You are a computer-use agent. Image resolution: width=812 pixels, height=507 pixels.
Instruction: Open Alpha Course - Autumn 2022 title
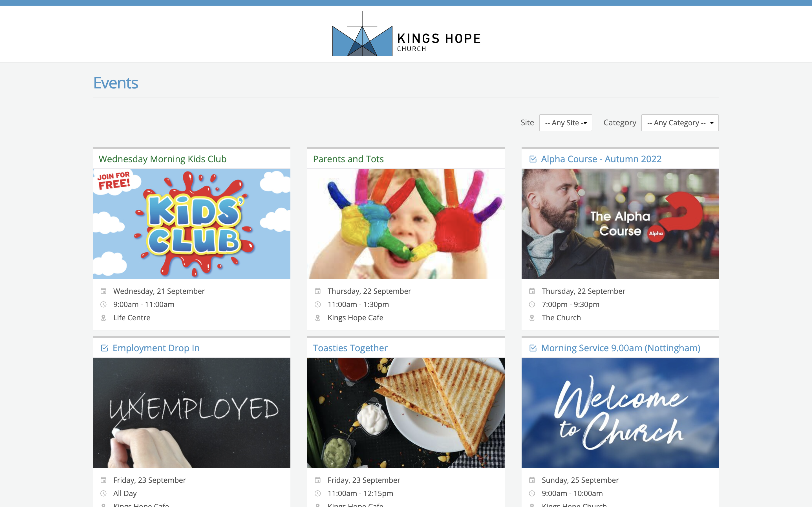tap(601, 159)
